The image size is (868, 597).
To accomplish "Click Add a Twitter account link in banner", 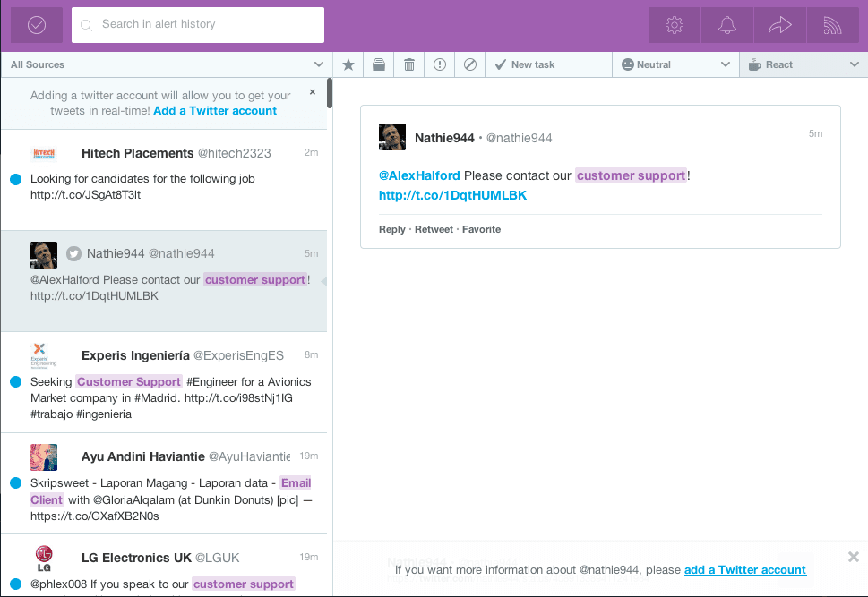I will click(215, 111).
